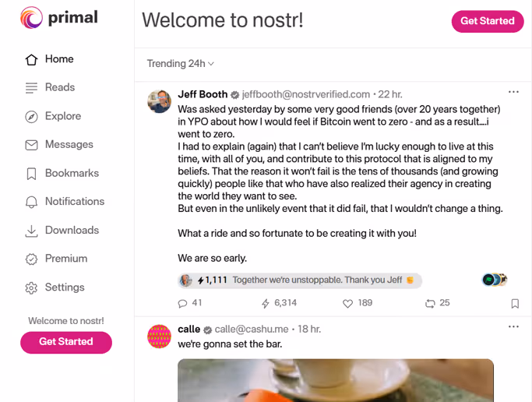Screen dimensions: 532x402
Task: View the Notifications bell
Action: [x=31, y=202]
